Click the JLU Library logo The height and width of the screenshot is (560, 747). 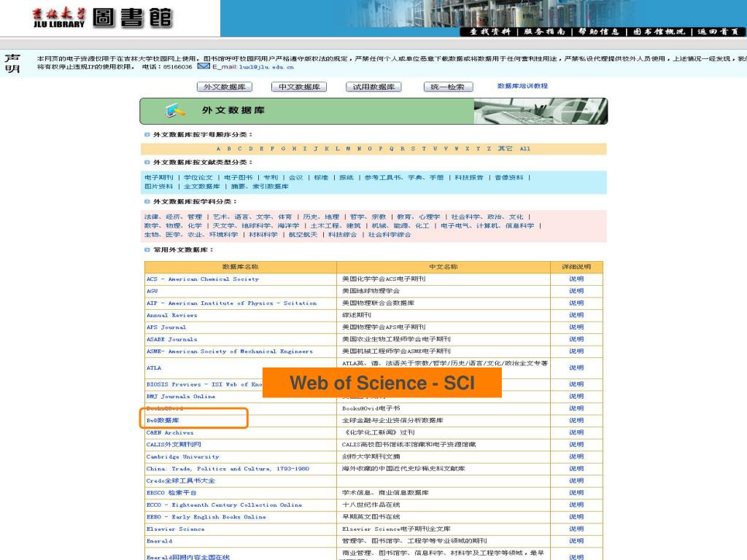coord(102,17)
